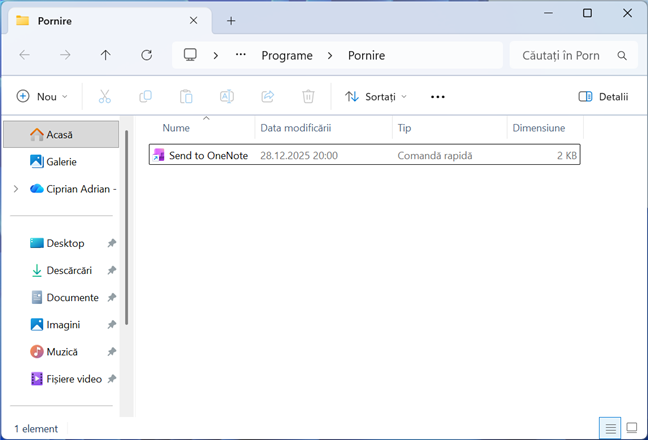The image size is (648, 440).
Task: Expand the Ciprian Adrian OneDrive tree node
Action: tap(15, 189)
